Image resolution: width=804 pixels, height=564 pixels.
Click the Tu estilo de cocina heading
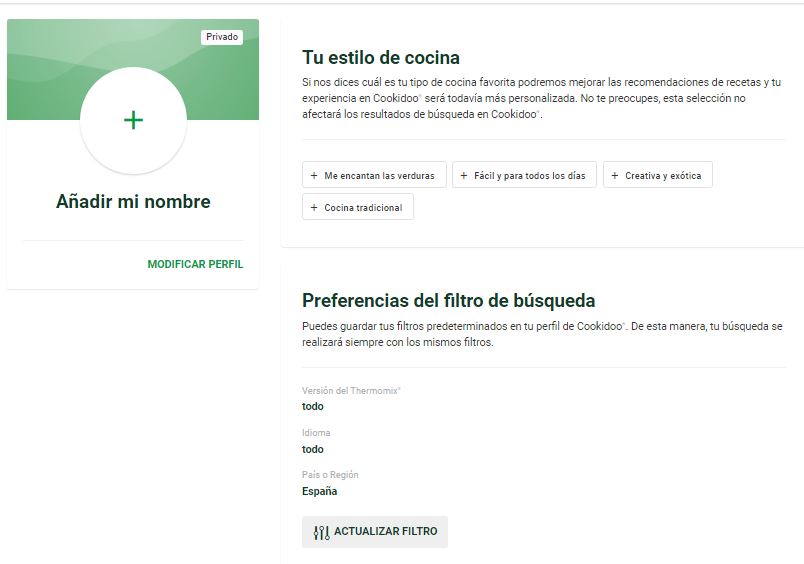[381, 58]
